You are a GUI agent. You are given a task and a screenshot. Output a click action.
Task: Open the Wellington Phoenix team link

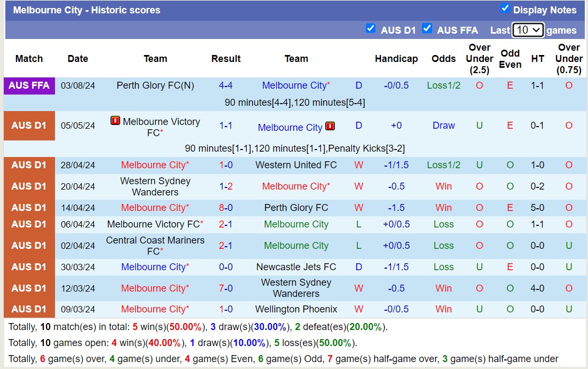click(x=296, y=309)
